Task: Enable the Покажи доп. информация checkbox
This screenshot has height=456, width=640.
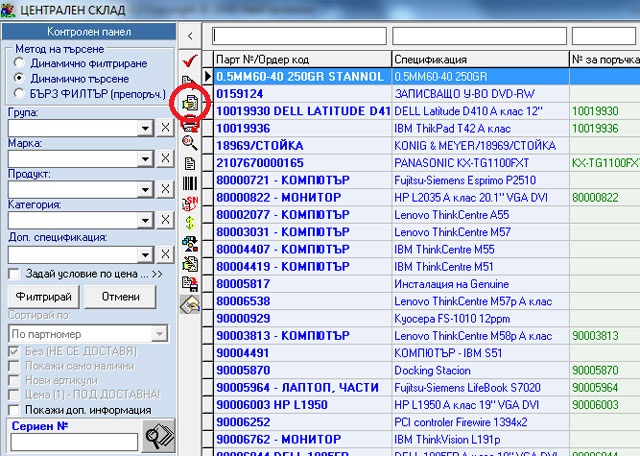Action: 14,410
